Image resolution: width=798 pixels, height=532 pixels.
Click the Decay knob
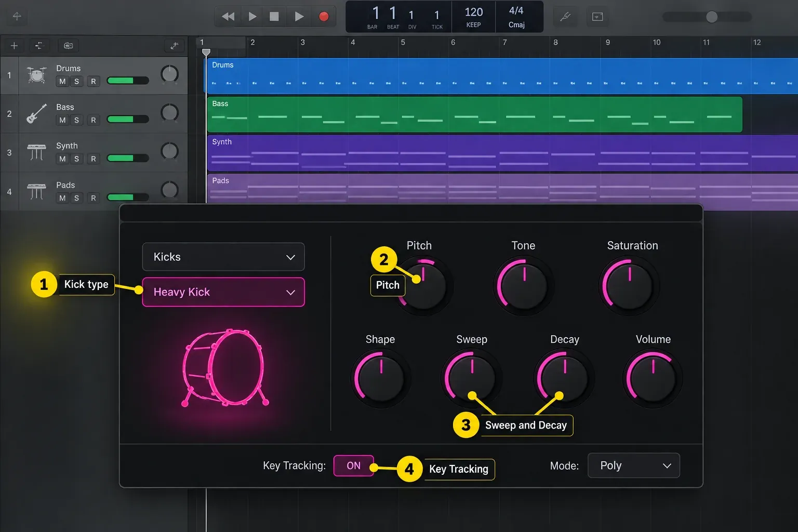tap(564, 378)
